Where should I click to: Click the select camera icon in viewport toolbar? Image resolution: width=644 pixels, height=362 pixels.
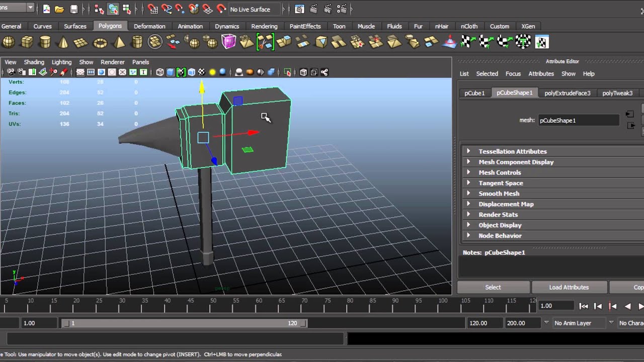(x=10, y=72)
